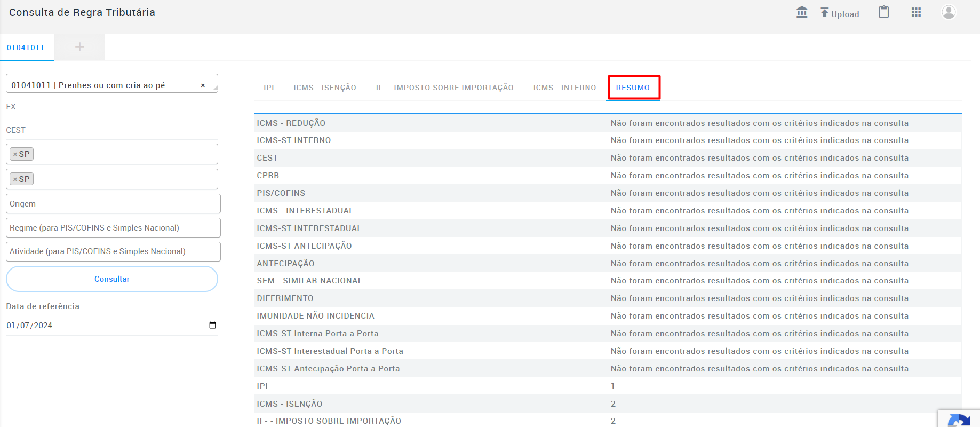
Task: Click ANTECIPAÇÃO row label
Action: (286, 264)
